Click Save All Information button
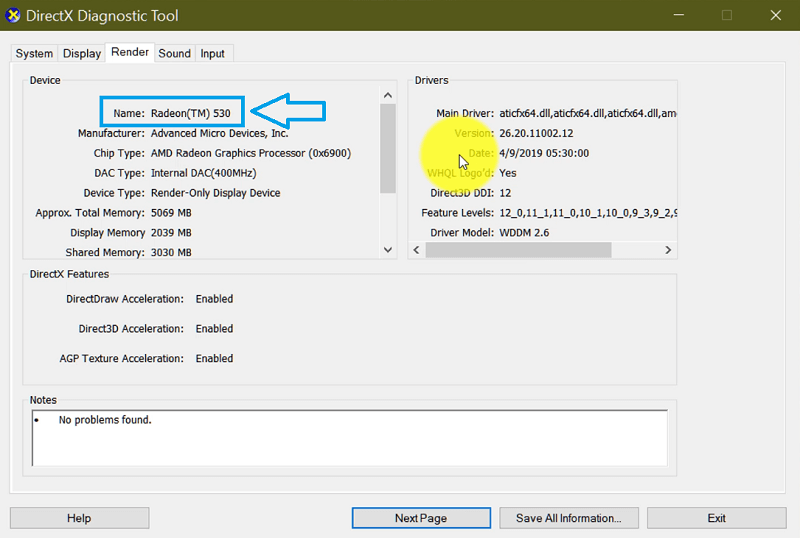Screen dimensions: 800x538 click(569, 518)
